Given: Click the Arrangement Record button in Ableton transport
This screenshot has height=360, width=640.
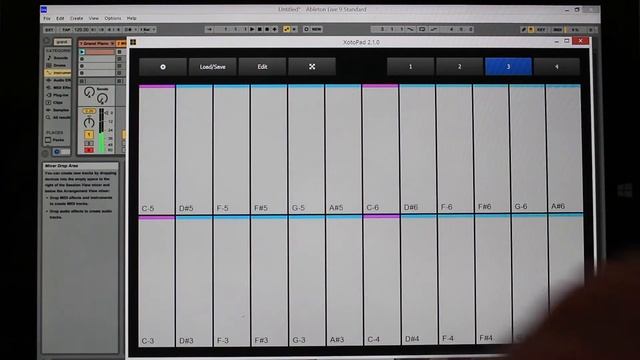Looking at the screenshot, I should coord(267,29).
